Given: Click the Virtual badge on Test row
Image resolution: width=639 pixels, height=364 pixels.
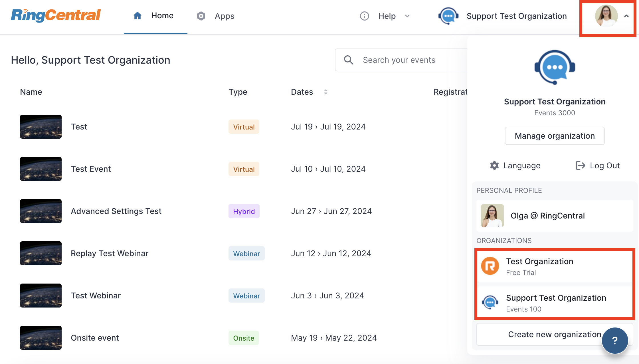Looking at the screenshot, I should pos(244,127).
